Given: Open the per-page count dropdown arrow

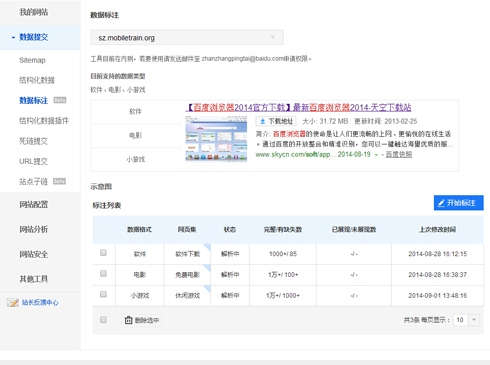Looking at the screenshot, I should (x=474, y=320).
